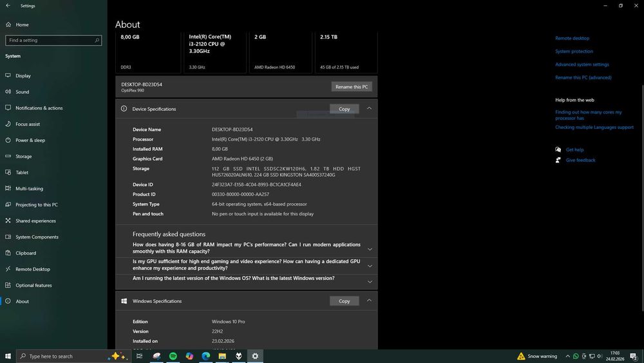
Task: Collapse the Device Specifications section
Action: [x=369, y=108]
